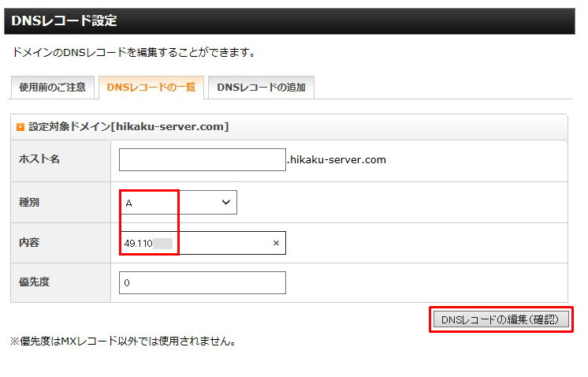Select the 優先度 input field containing 0
The width and height of the screenshot is (588, 377).
202,283
